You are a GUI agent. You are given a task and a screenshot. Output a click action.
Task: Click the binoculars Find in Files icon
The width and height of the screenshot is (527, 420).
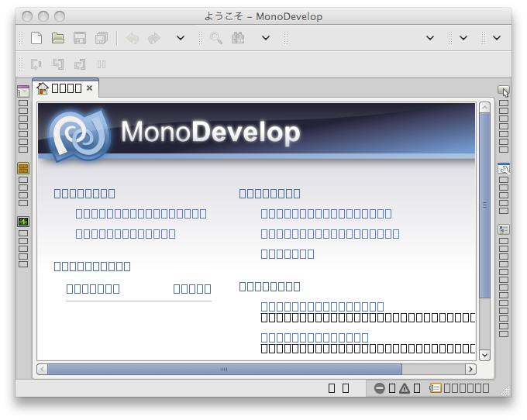coord(238,38)
